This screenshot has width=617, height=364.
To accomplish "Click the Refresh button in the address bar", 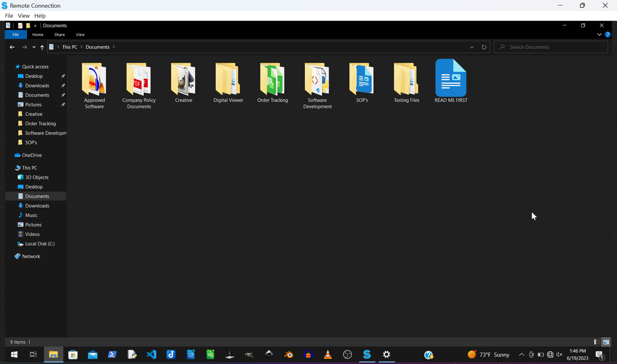I will tap(484, 47).
